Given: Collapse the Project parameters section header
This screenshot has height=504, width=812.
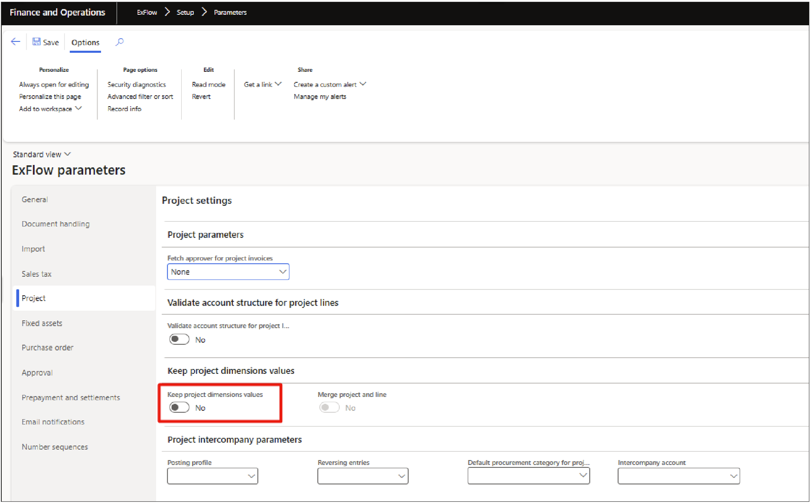Looking at the screenshot, I should point(206,235).
